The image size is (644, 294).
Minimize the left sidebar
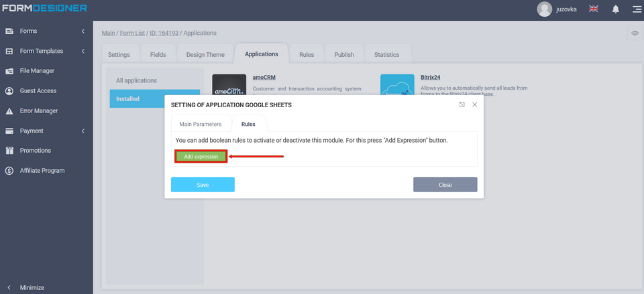point(32,287)
